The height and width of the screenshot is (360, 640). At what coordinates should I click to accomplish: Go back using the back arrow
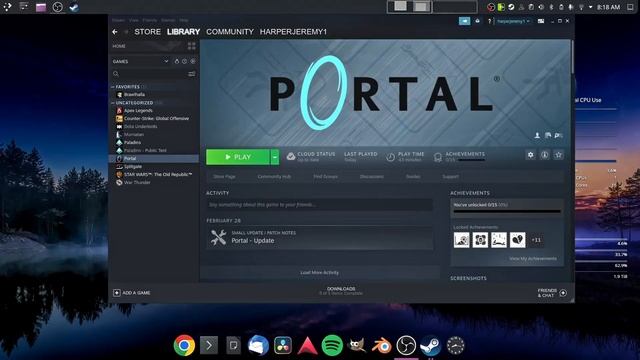(x=115, y=32)
